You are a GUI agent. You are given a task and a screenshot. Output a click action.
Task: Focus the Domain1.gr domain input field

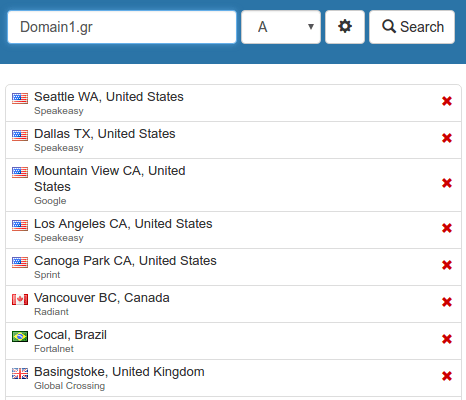click(122, 27)
